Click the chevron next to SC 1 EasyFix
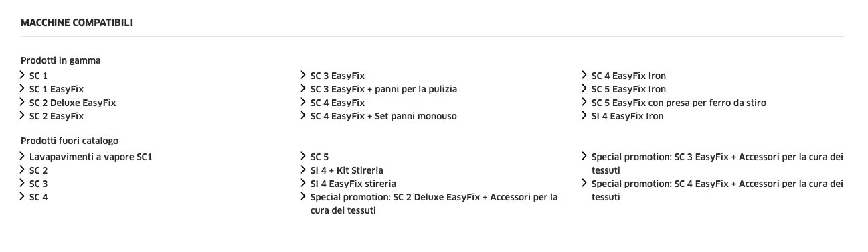The width and height of the screenshot is (868, 252). [x=23, y=89]
